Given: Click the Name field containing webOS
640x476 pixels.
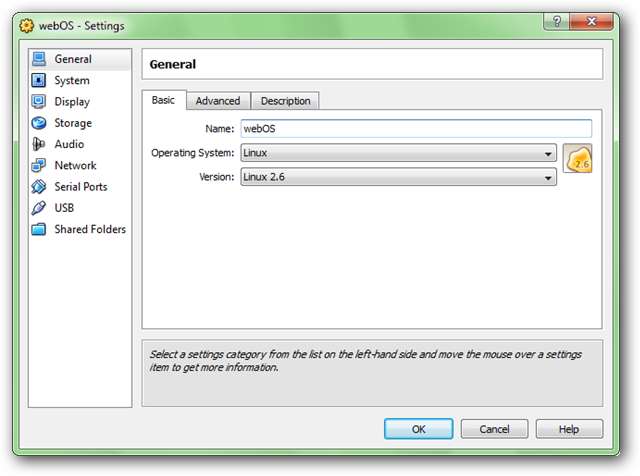Looking at the screenshot, I should (x=416, y=129).
